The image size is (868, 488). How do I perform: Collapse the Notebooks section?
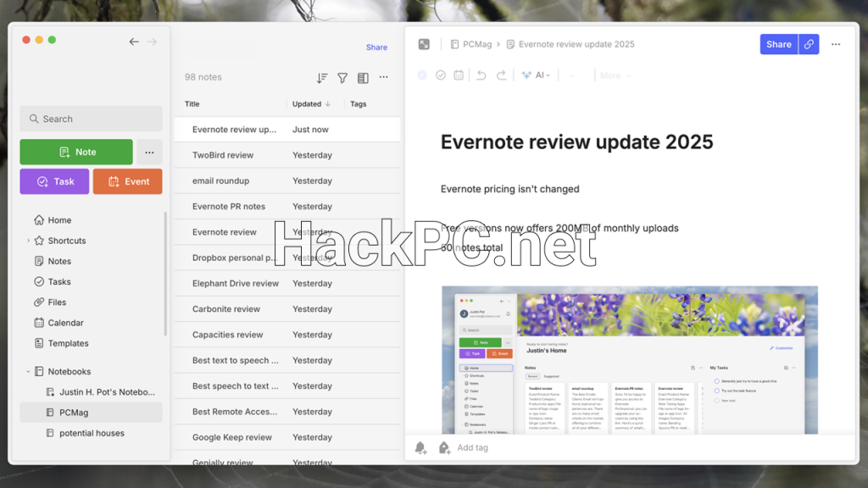tap(28, 371)
